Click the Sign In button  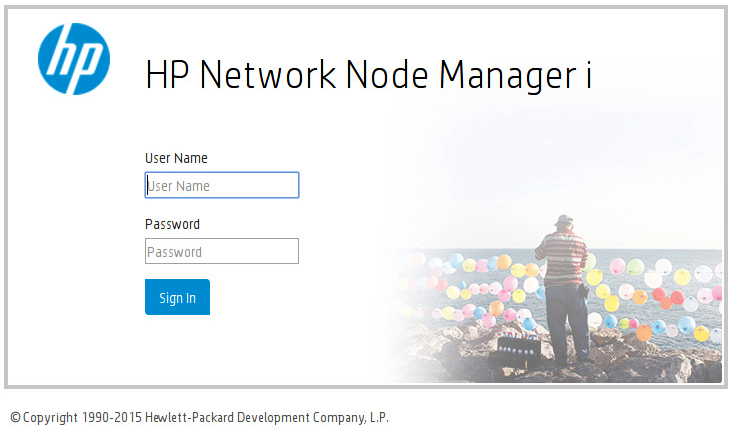(x=177, y=297)
